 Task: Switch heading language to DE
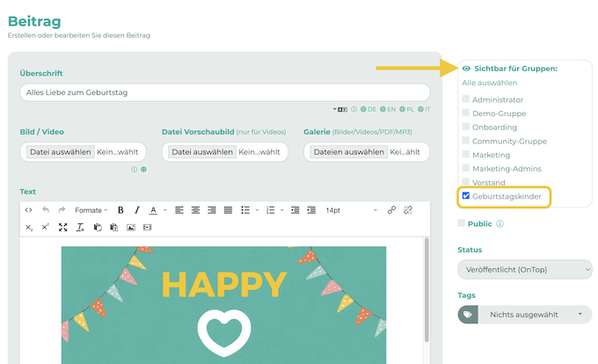pyautogui.click(x=368, y=109)
